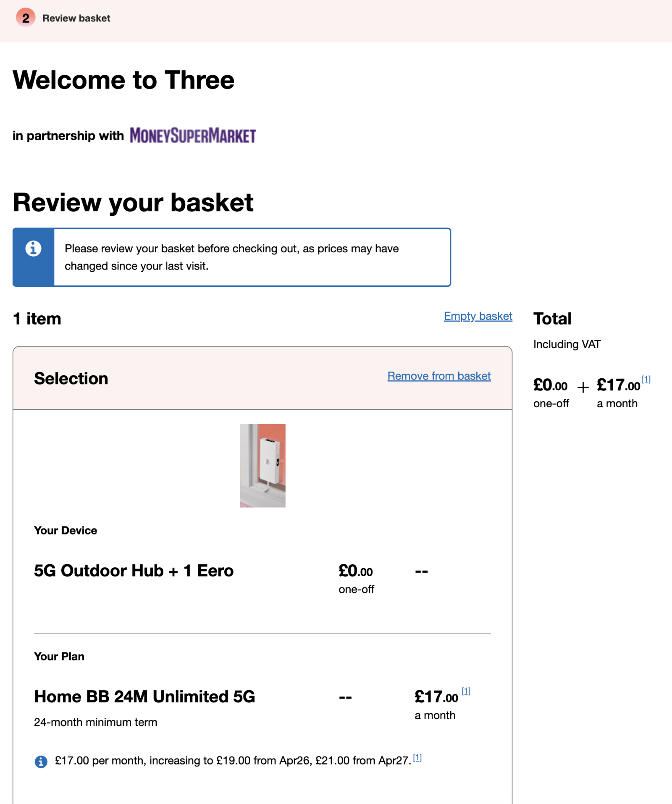Click the "24-month minimum term" text
Screen dimensions: 672x804
tap(95, 722)
